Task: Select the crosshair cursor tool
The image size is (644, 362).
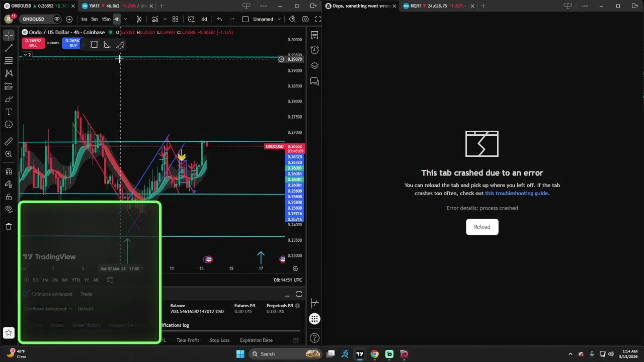Action: point(9,35)
